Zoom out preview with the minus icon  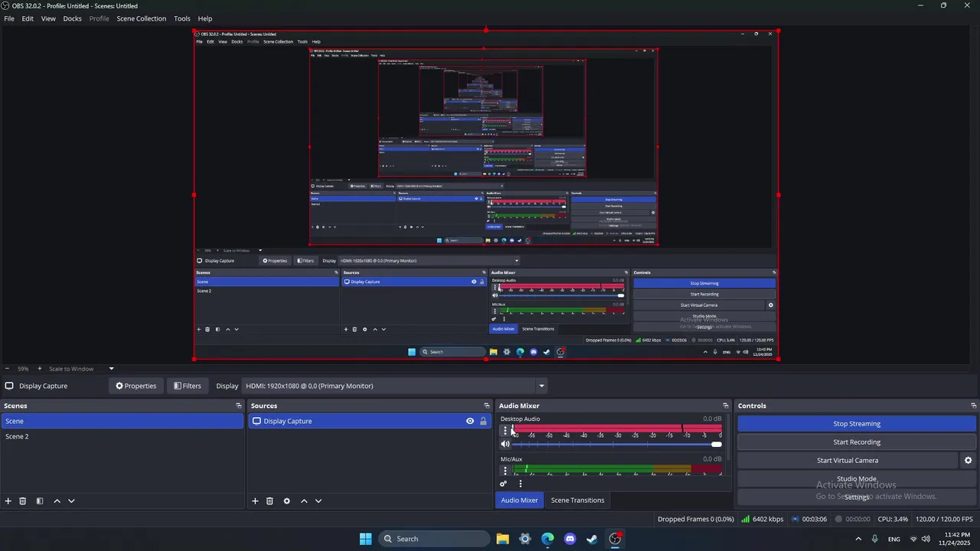click(x=7, y=369)
